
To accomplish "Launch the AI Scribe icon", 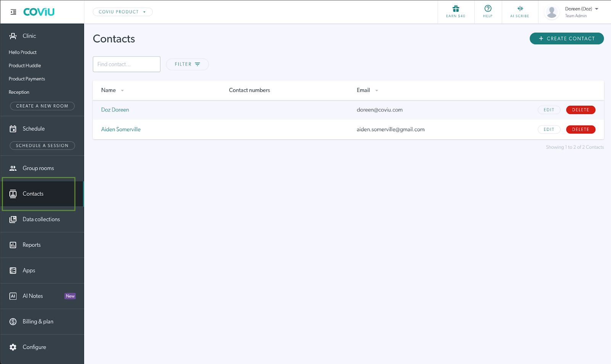I will click(520, 9).
